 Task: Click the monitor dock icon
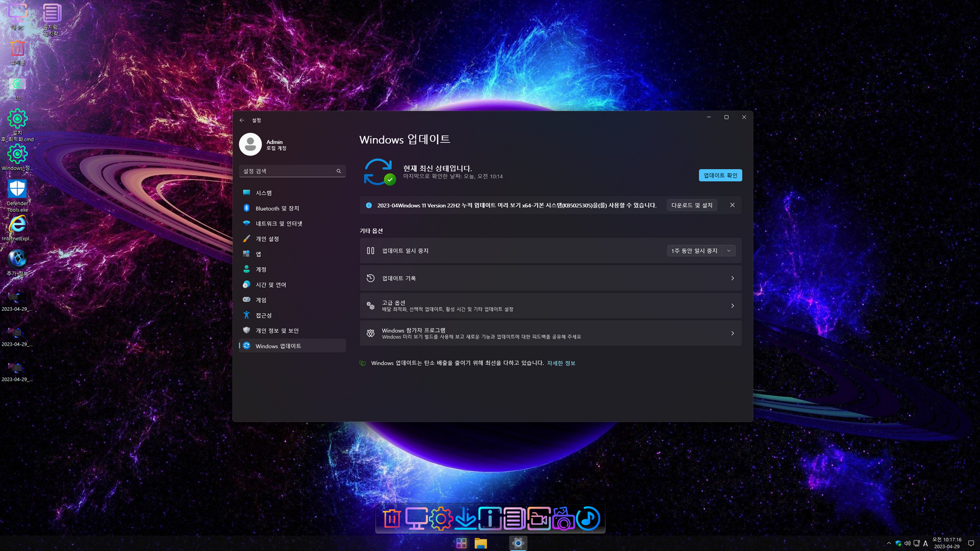pyautogui.click(x=416, y=519)
